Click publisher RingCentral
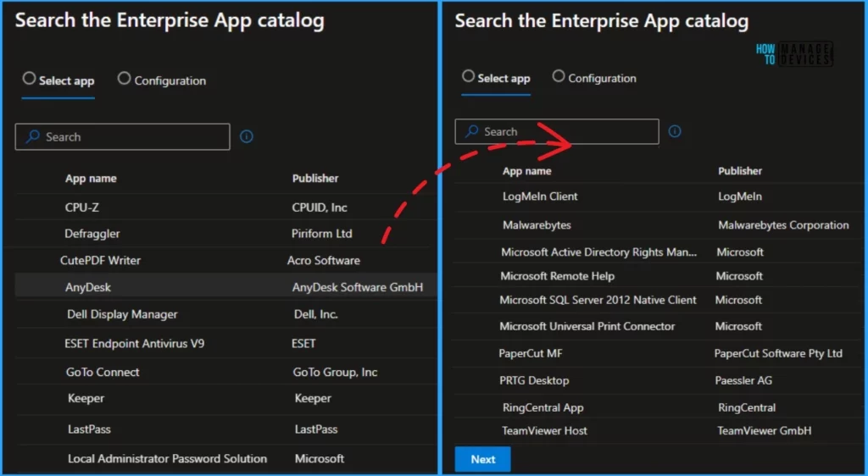This screenshot has height=476, width=868. click(x=747, y=407)
